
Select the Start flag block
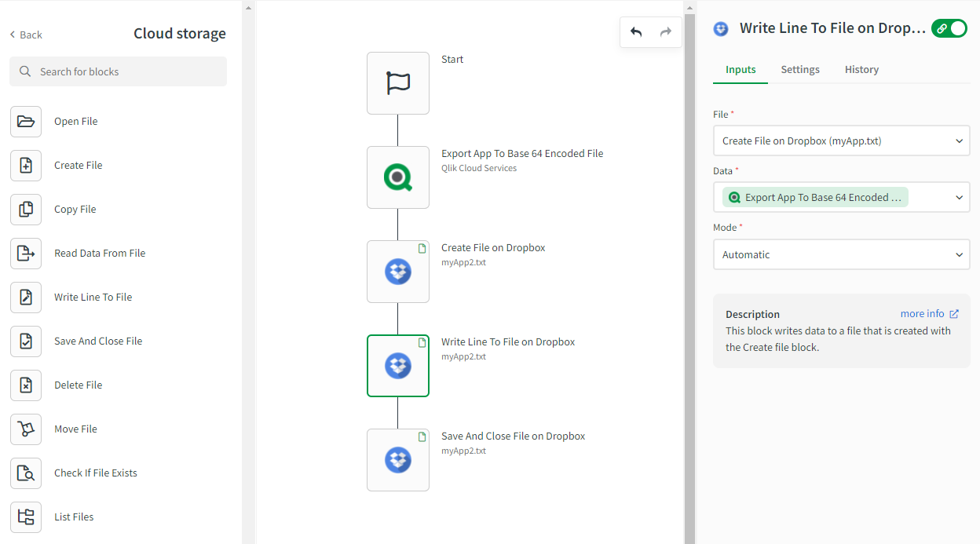coord(398,83)
